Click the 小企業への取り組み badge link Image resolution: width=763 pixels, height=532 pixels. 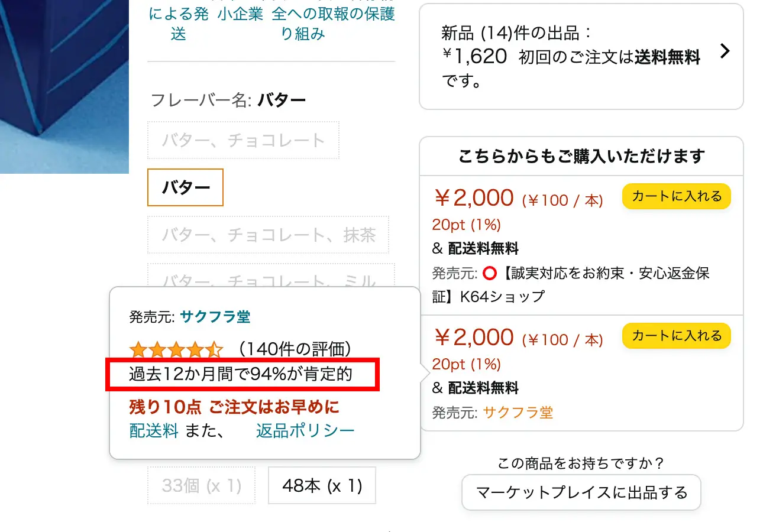241,13
